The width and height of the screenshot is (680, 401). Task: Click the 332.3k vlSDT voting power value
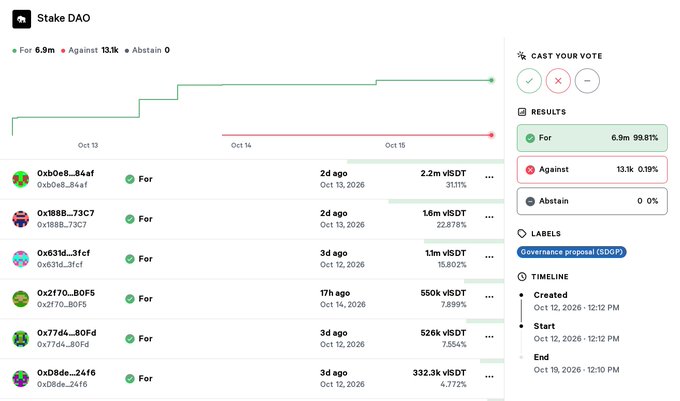pos(439,373)
